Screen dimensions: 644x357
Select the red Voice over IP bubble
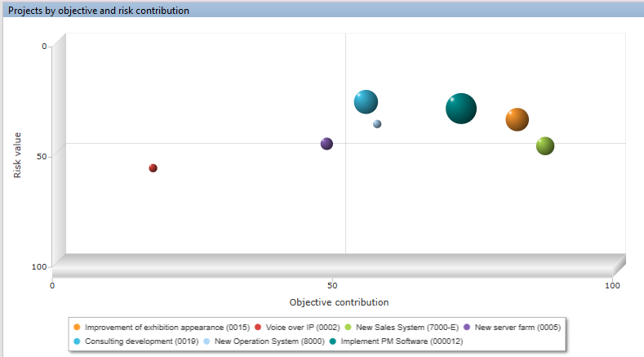[153, 167]
